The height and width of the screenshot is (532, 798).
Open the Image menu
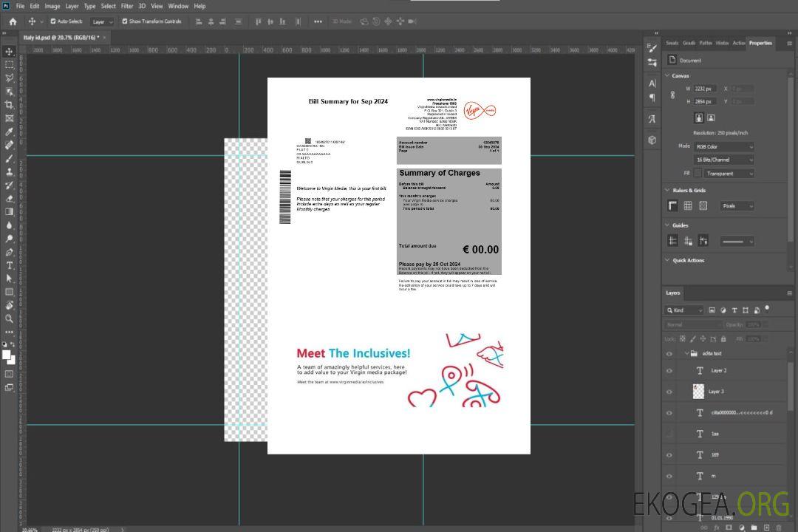52,6
